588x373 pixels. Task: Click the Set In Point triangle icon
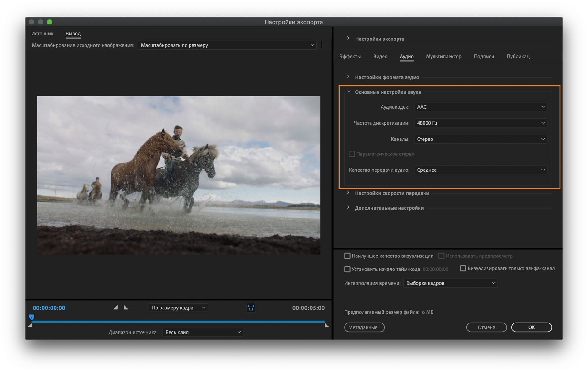tap(115, 308)
